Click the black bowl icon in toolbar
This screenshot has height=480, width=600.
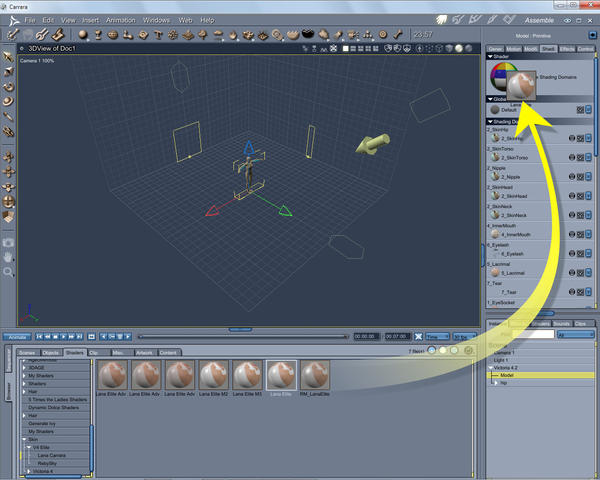pyautogui.click(x=308, y=34)
